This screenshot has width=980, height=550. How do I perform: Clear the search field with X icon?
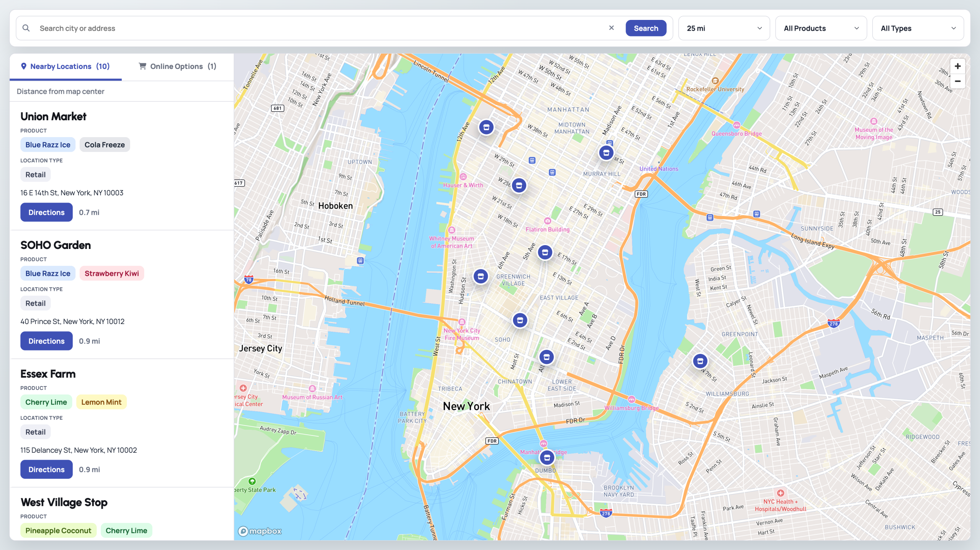(x=611, y=28)
